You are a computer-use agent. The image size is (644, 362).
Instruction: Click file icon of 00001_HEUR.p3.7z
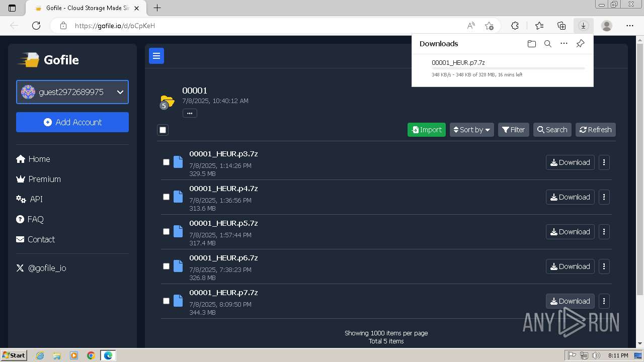178,162
